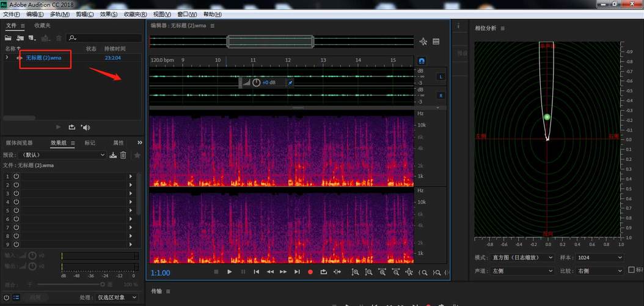Image resolution: width=644 pixels, height=306 pixels.
Task: Toggle right channel R button
Action: [x=441, y=95]
